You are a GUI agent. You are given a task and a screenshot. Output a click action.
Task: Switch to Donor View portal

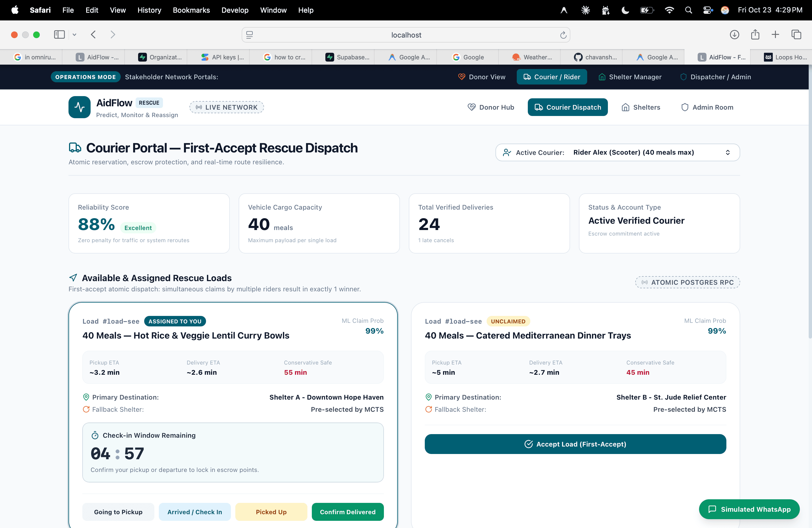481,77
